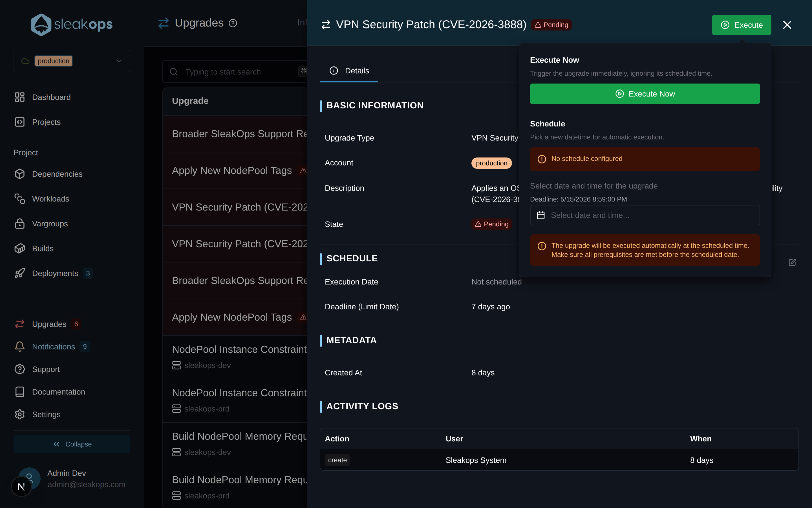This screenshot has width=812, height=508.
Task: Select NodePool Instance Constraint sleakops-dev row
Action: coord(235,357)
